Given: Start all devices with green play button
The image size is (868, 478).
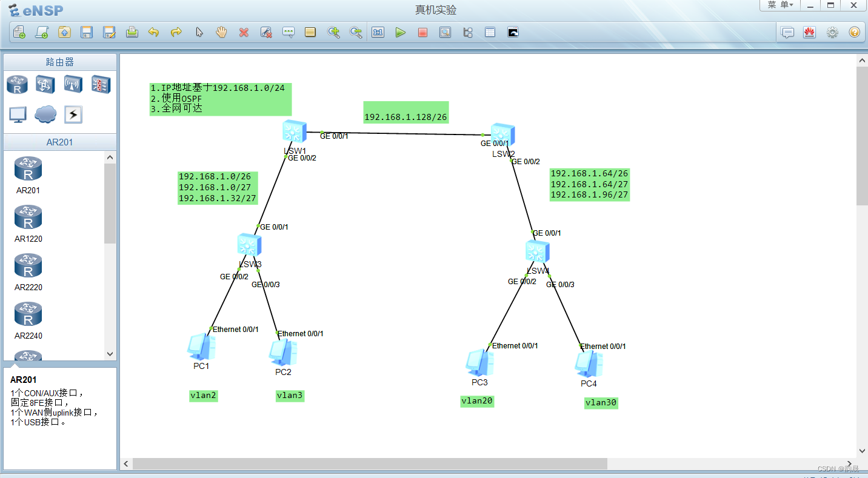Looking at the screenshot, I should coord(400,33).
